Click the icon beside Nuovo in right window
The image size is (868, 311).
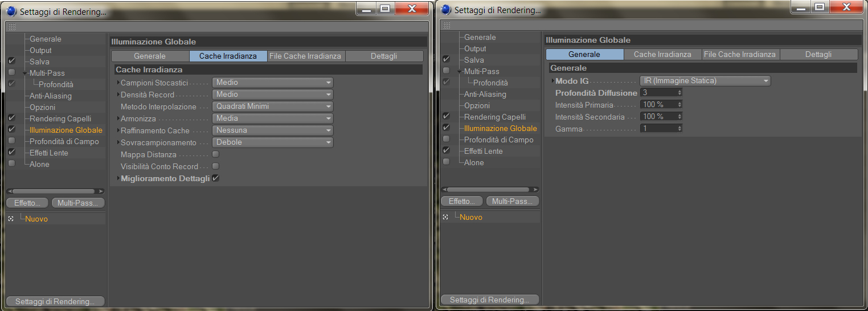445,217
